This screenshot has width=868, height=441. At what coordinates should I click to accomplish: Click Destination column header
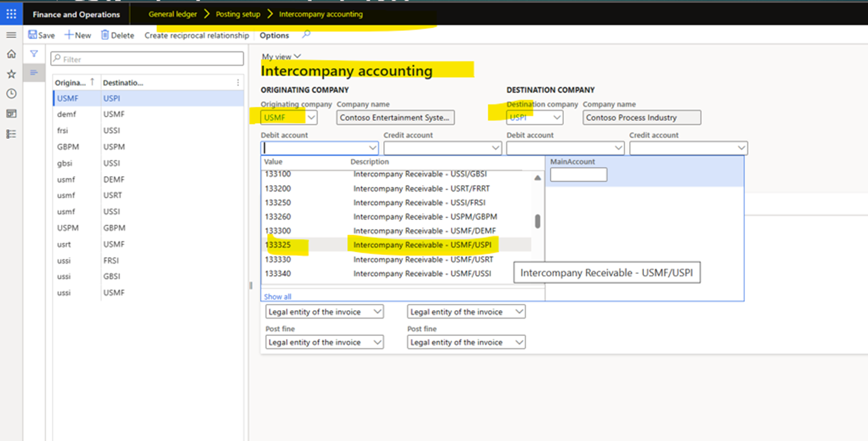(x=123, y=83)
